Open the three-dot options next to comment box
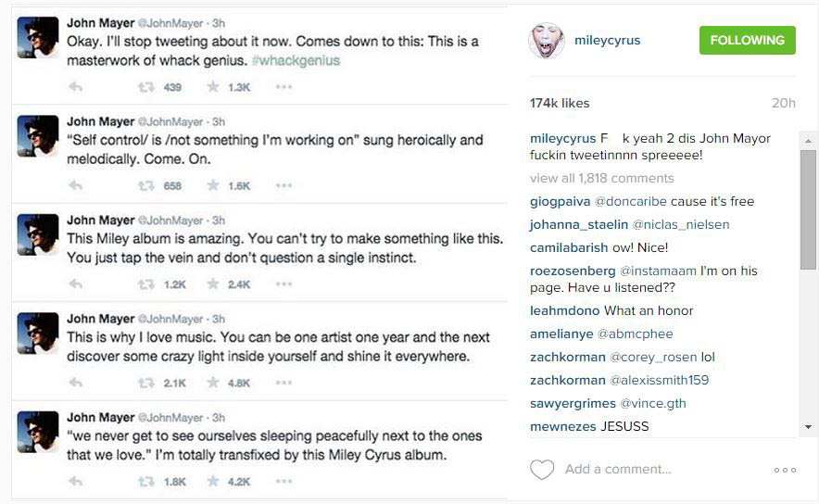The image size is (819, 504). point(785,470)
